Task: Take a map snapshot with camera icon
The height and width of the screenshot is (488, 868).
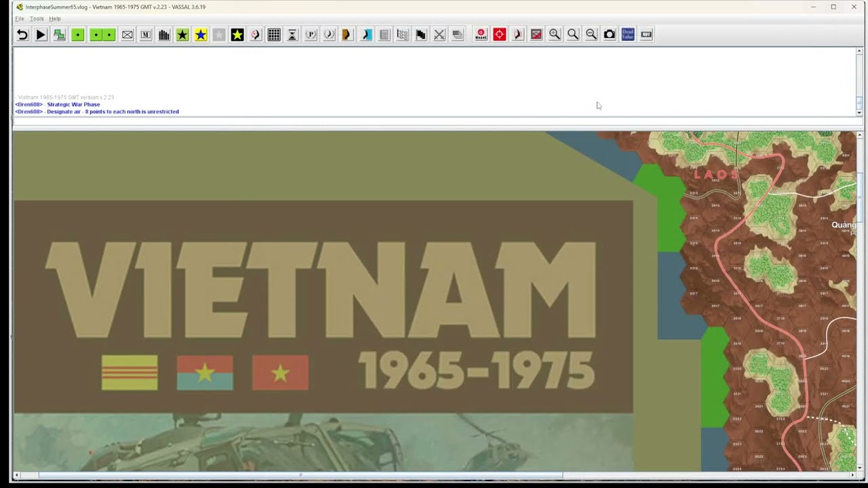Action: click(610, 35)
